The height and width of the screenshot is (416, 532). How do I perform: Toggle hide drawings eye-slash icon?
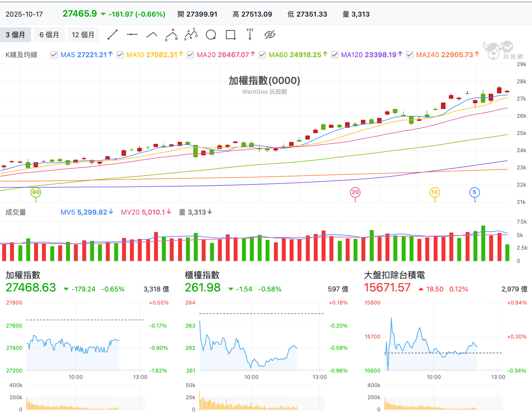[270, 35]
